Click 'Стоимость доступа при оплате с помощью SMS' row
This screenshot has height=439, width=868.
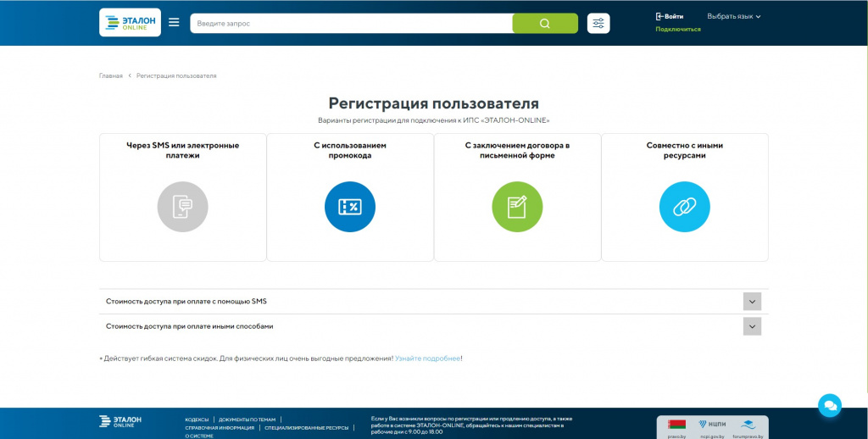pyautogui.click(x=433, y=302)
